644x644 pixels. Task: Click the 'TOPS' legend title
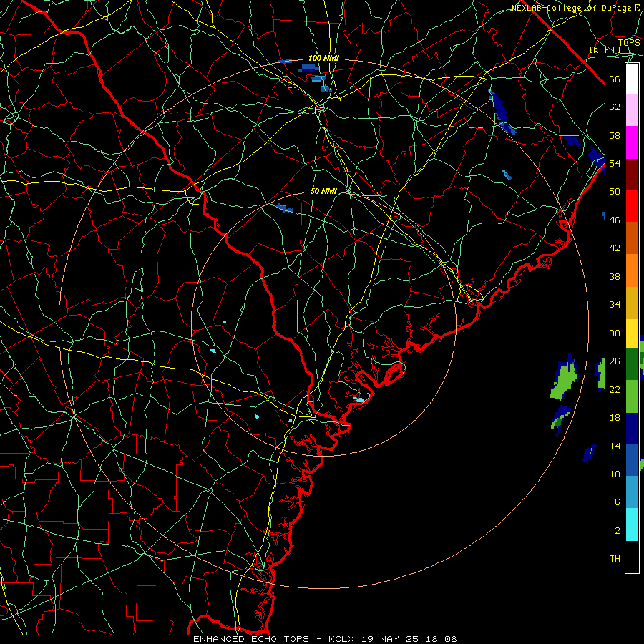[629, 42]
